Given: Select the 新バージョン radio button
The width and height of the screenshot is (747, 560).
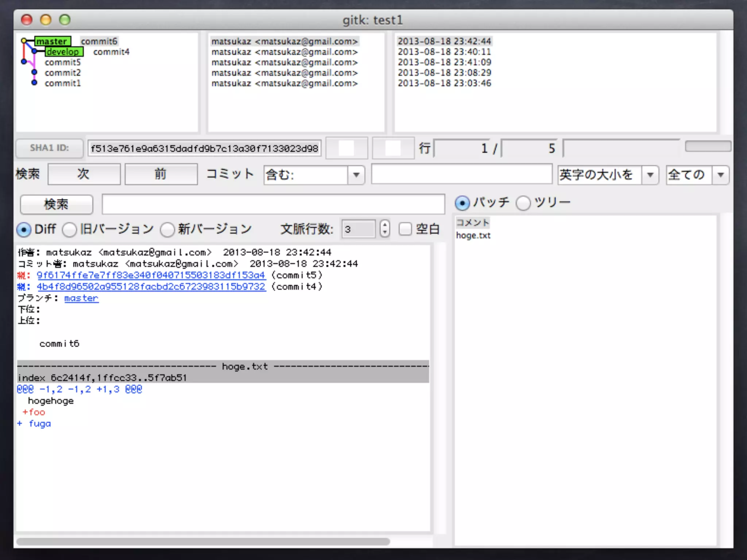Looking at the screenshot, I should [167, 230].
